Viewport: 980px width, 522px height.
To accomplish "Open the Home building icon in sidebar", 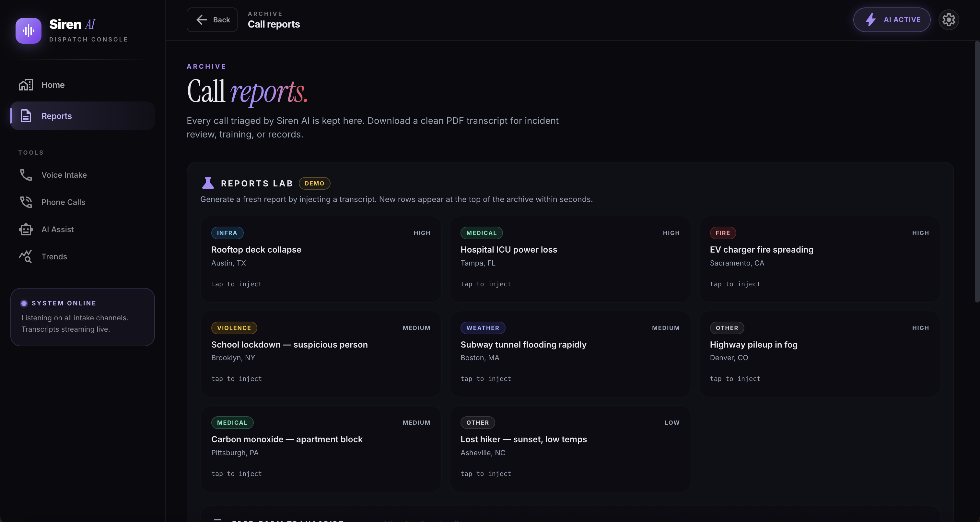I will (26, 85).
